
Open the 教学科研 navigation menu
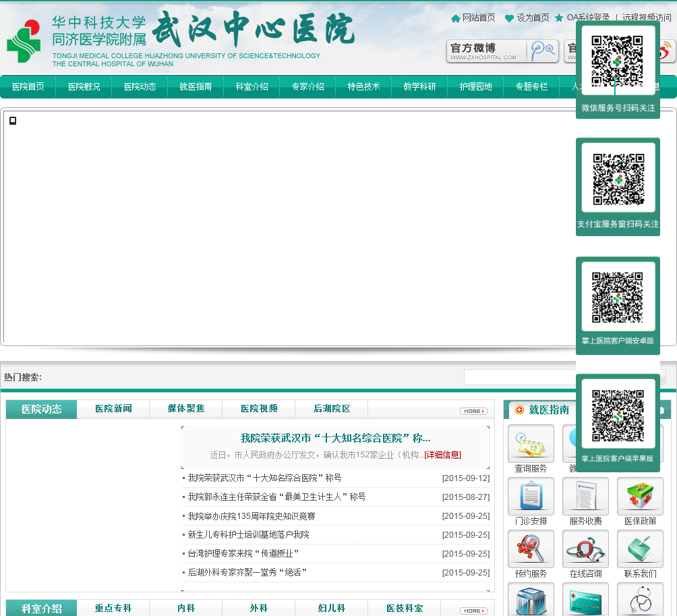(419, 87)
